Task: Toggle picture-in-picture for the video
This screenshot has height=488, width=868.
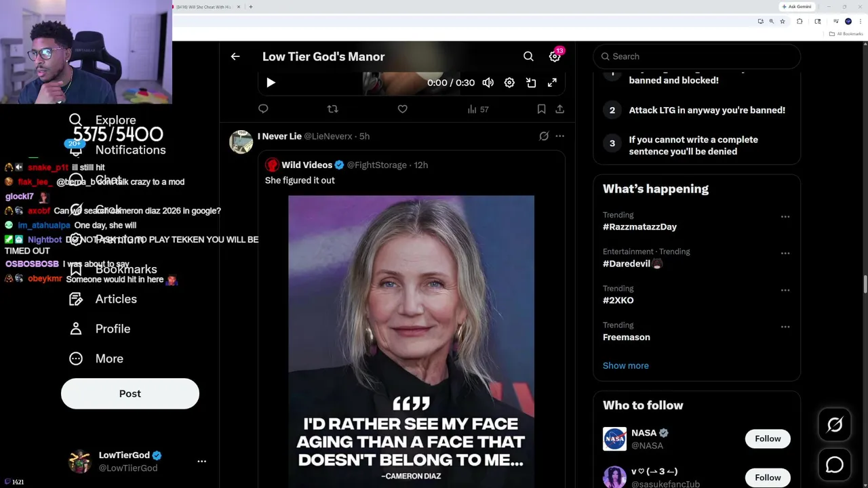Action: pos(531,83)
